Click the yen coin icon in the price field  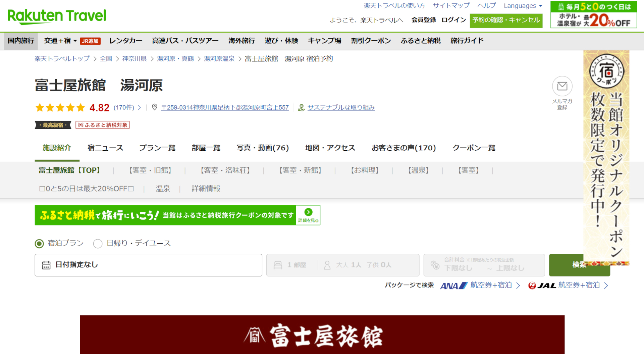(435, 265)
